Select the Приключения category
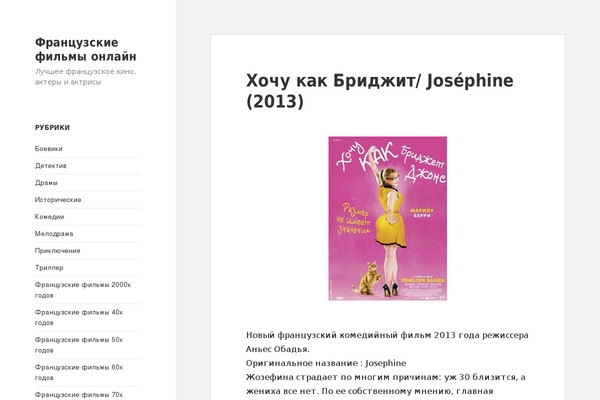 click(57, 251)
